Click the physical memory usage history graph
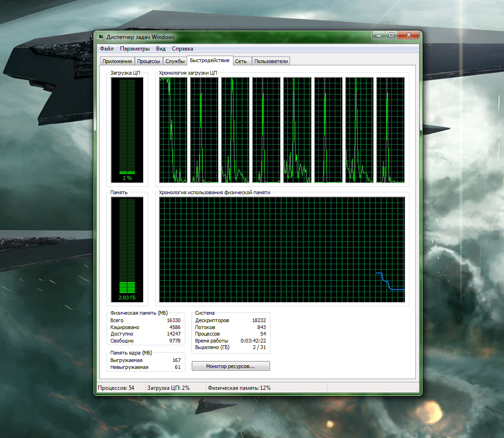Screen dimensions: 504x438 click(282, 249)
